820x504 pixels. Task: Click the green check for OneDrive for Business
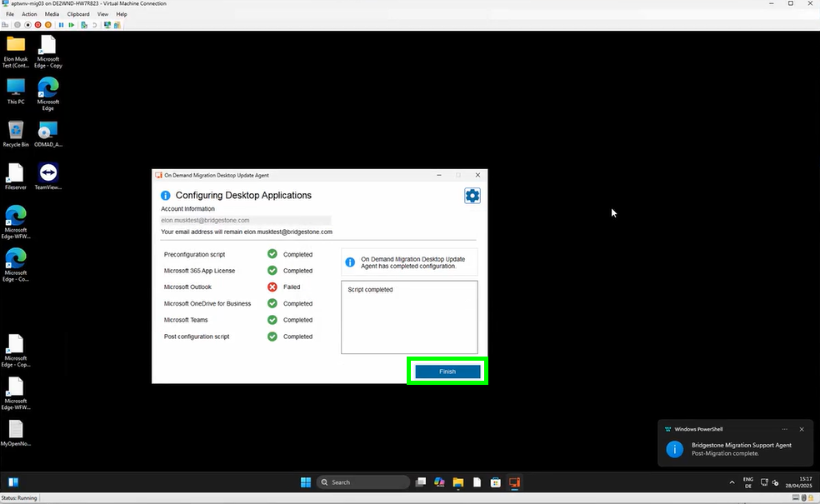272,303
